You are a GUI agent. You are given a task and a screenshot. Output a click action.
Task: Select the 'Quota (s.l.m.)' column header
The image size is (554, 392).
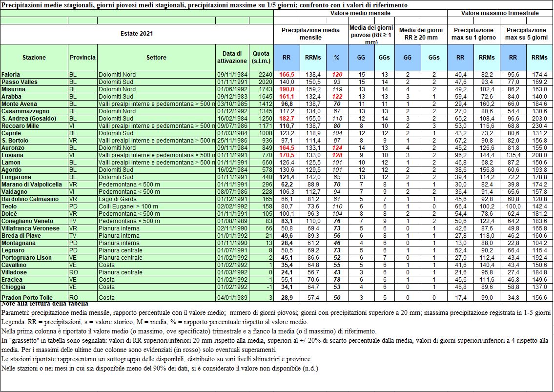pos(261,57)
